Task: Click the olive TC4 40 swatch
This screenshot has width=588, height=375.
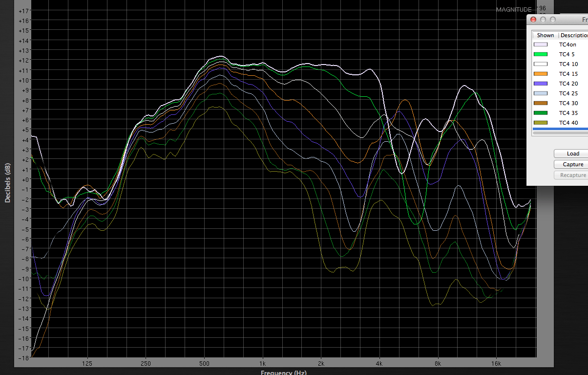Action: (541, 123)
